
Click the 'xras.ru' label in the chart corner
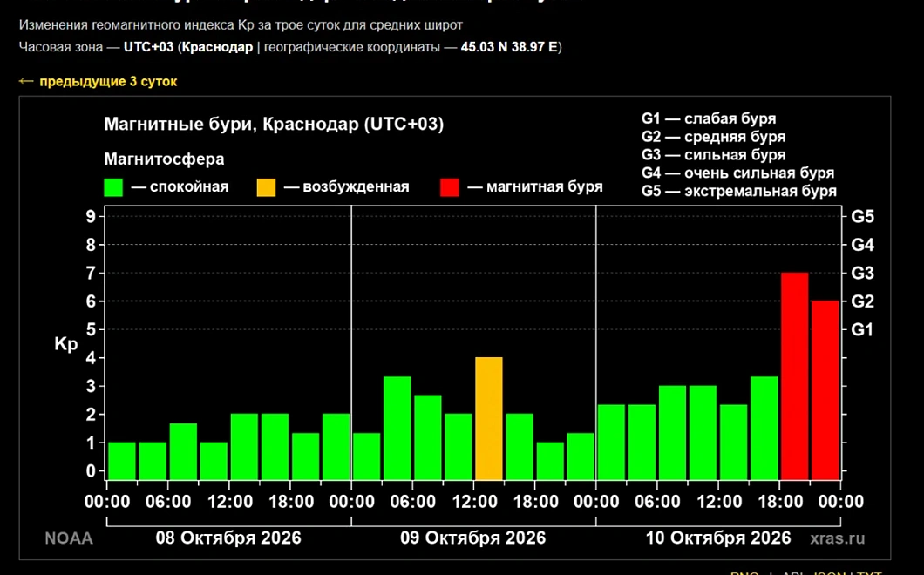point(838,538)
